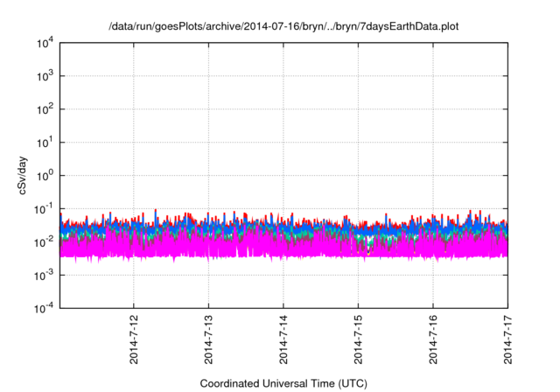Screen dimensions: 560x392
Task: Click the cSv/day y-axis label
Action: click(x=22, y=175)
